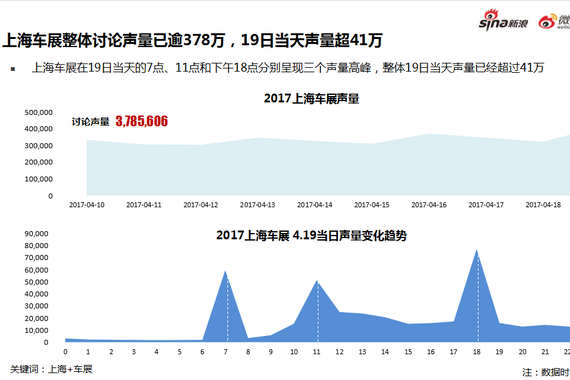Select the red discussion volume figure 3,785,606
570x380 pixels.
click(x=142, y=121)
